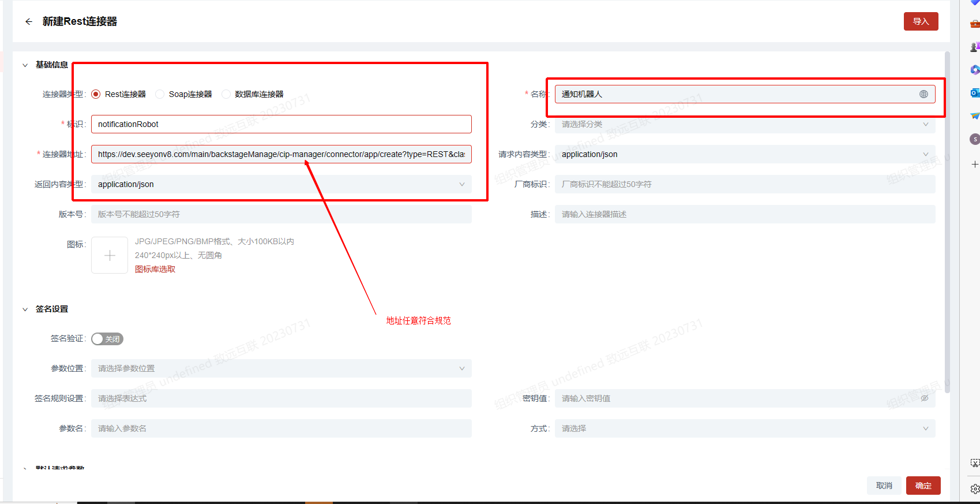Screen dimensions: 980x504
Task: Go back using the left arrow icon
Action: [28, 21]
